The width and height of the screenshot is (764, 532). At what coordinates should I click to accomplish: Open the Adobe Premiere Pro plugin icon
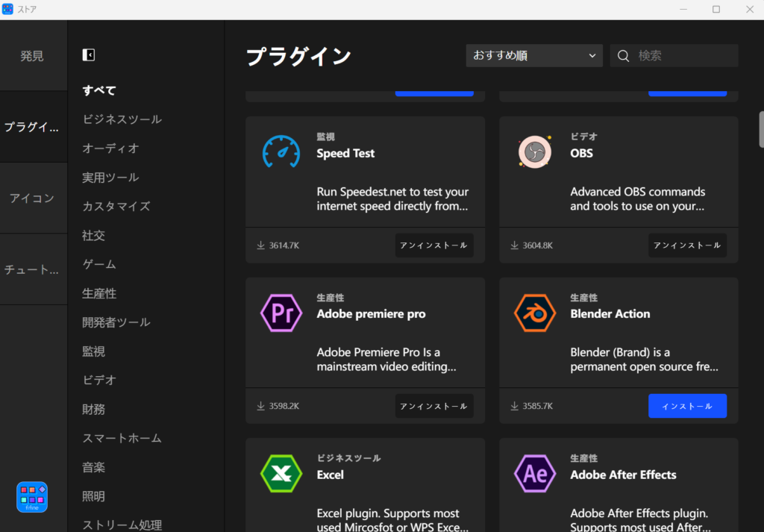(x=281, y=313)
